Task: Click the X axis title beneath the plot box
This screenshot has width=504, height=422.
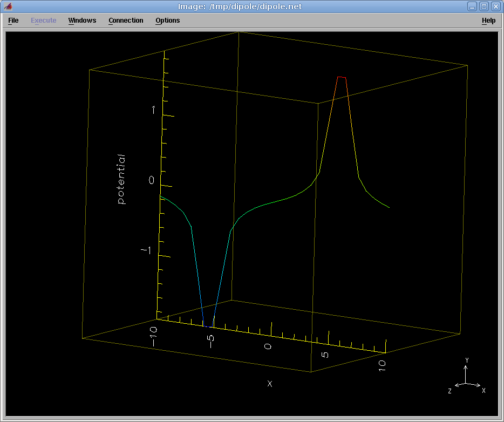Action: click(270, 384)
